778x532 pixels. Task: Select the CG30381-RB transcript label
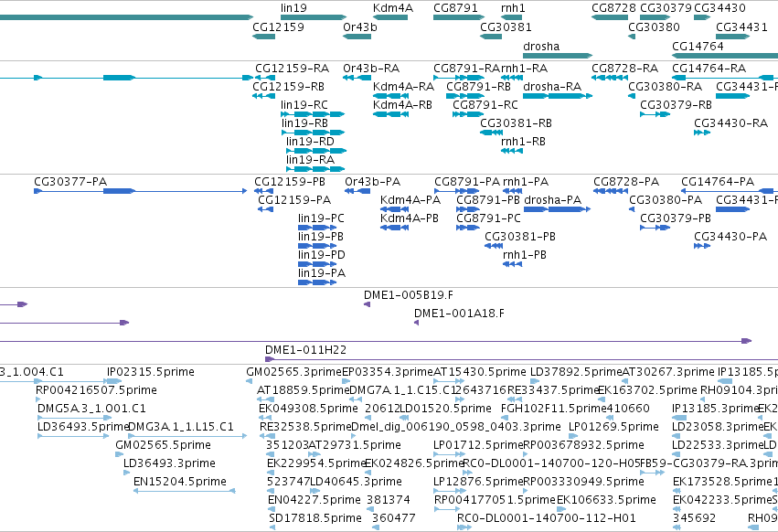pyautogui.click(x=516, y=123)
